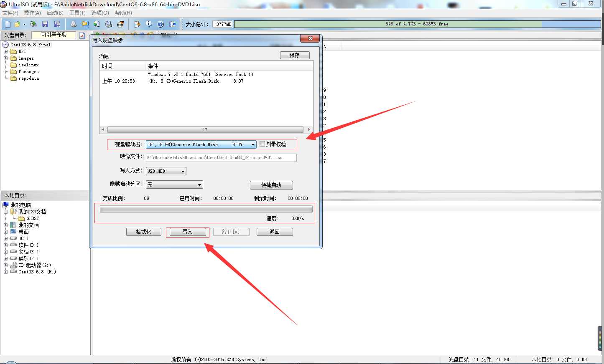This screenshot has height=364, width=604.
Task: Select the 文档(E:) drive
Action: tap(28, 252)
